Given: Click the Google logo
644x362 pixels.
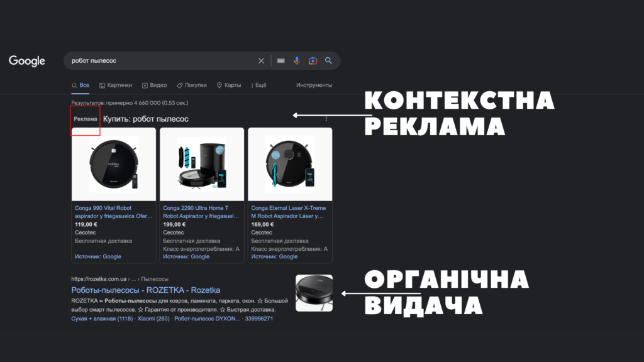Looking at the screenshot, I should click(26, 61).
